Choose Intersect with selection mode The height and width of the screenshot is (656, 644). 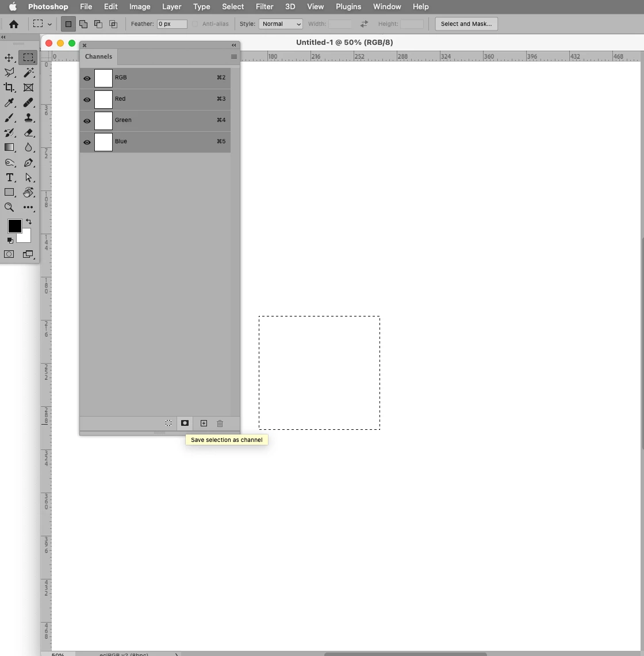click(x=113, y=24)
